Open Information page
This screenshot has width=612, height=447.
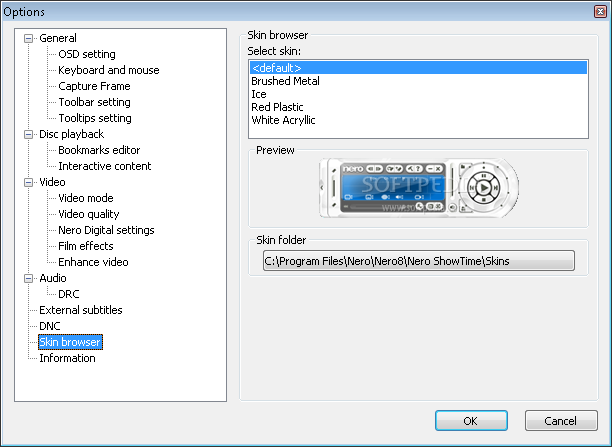point(67,358)
